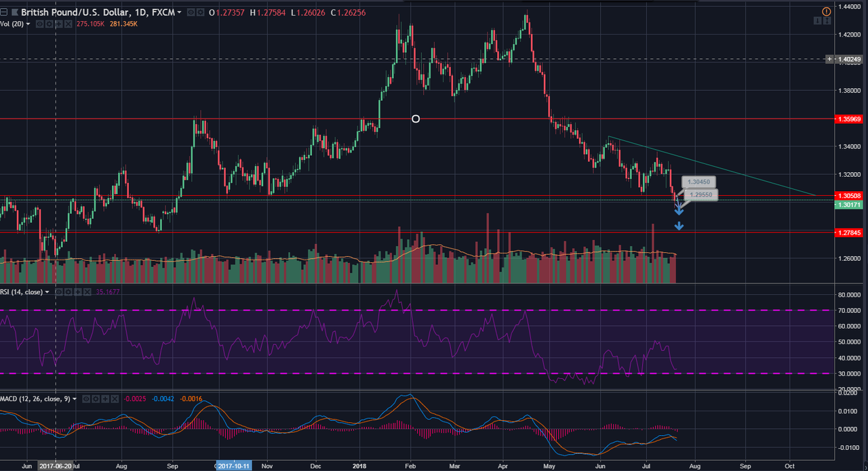The image size is (868, 471).
Task: Open Vol indicator settings gear
Action: [49, 24]
